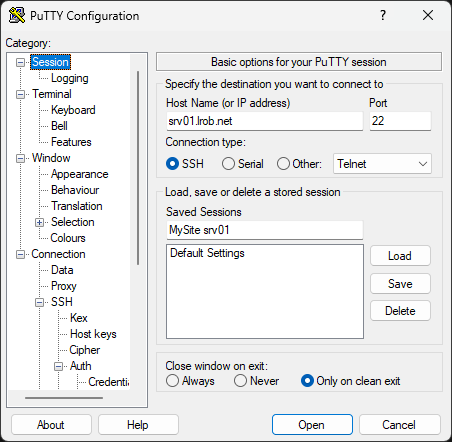Collapse the Connection category node
Image resolution: width=452 pixels, height=442 pixels.
21,254
